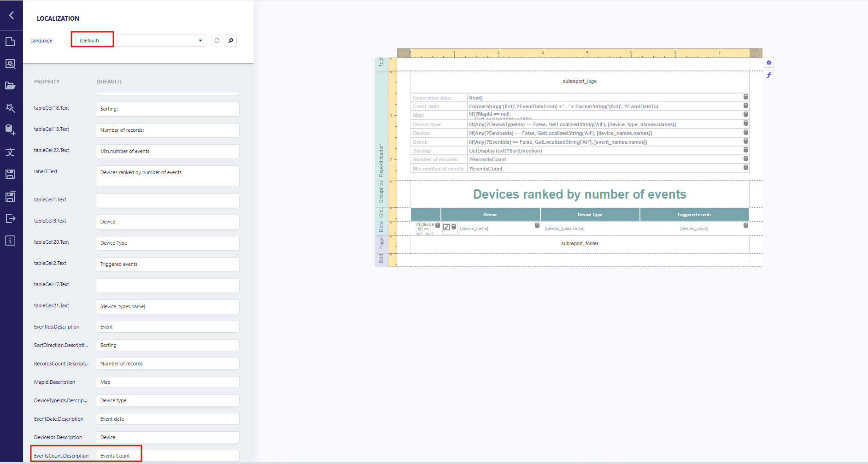
Task: Click the refresh button next to Language
Action: point(217,41)
